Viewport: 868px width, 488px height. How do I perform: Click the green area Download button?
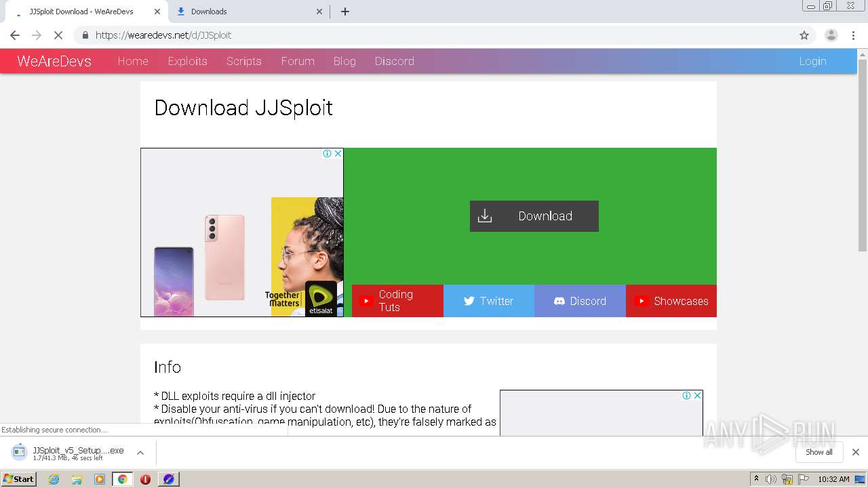[x=534, y=216]
